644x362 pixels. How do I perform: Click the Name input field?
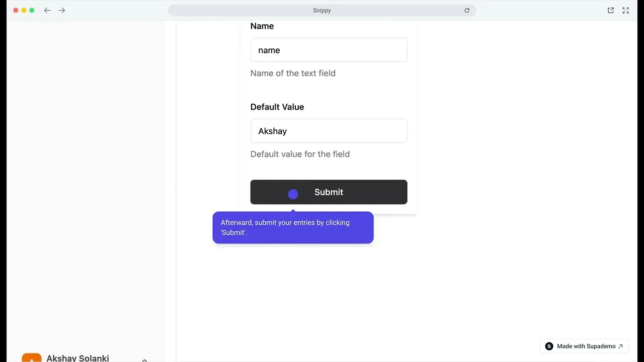(329, 50)
